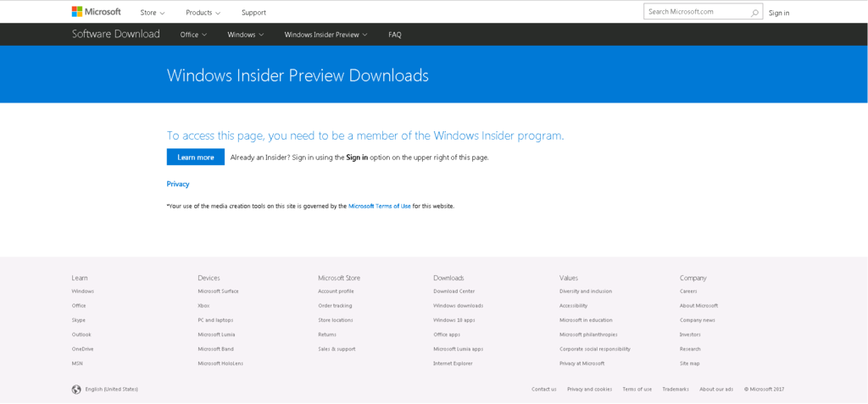868x404 pixels.
Task: Open Research footer link
Action: point(690,349)
